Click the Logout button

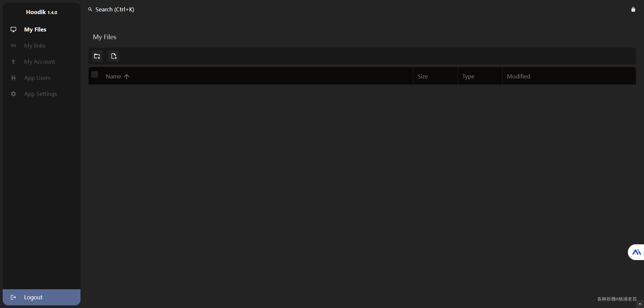click(x=42, y=297)
